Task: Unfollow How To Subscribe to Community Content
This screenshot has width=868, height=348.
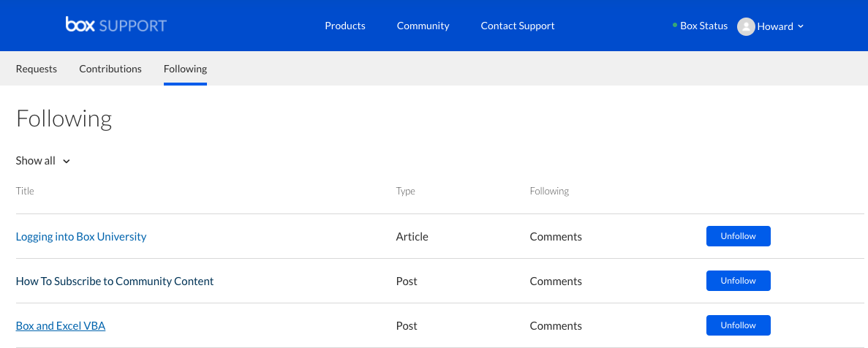Action: pyautogui.click(x=738, y=281)
